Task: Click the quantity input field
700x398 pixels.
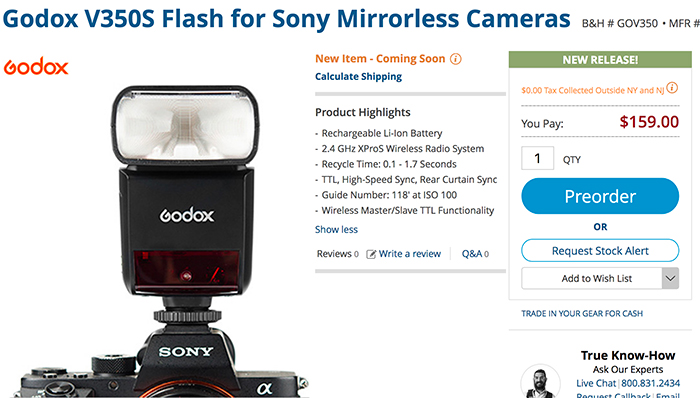Action: click(x=538, y=158)
